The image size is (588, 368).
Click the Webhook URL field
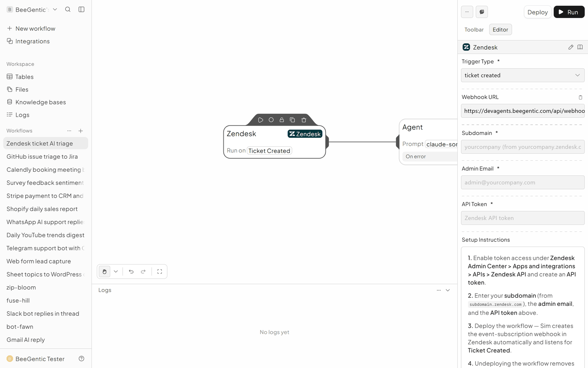tap(523, 111)
